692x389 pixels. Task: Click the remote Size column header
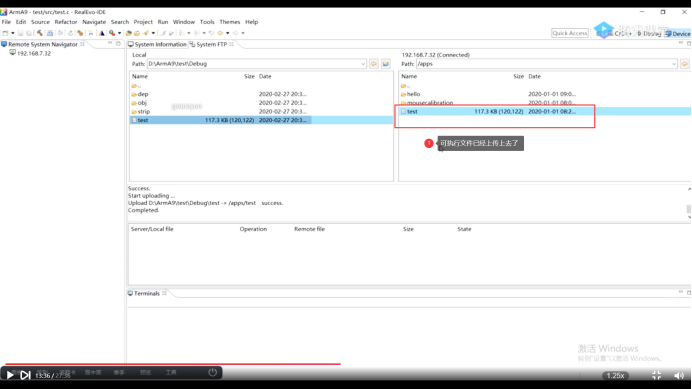click(x=519, y=76)
